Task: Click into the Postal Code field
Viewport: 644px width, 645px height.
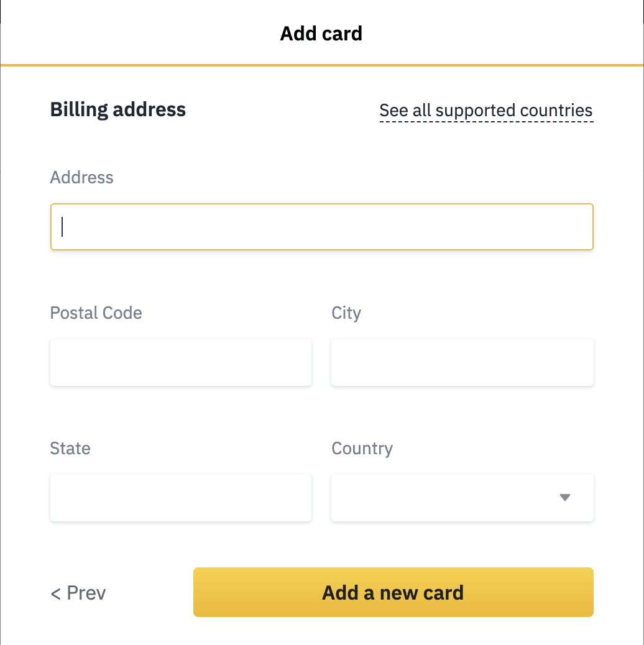Action: [x=181, y=362]
